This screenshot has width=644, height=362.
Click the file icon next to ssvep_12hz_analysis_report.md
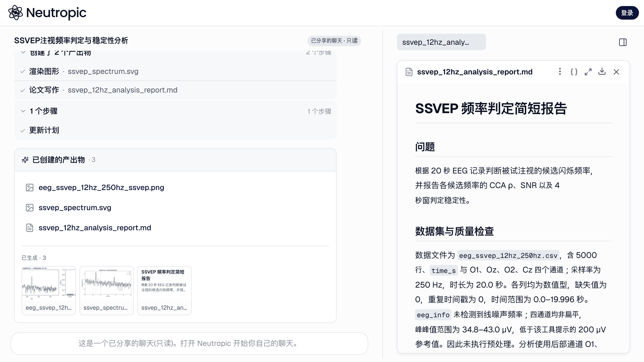(x=30, y=228)
